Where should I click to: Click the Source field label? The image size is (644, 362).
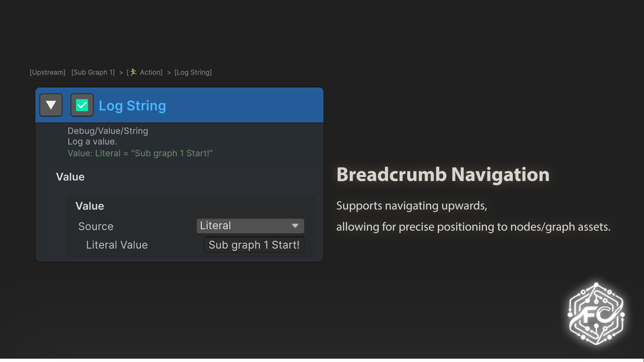tap(96, 226)
